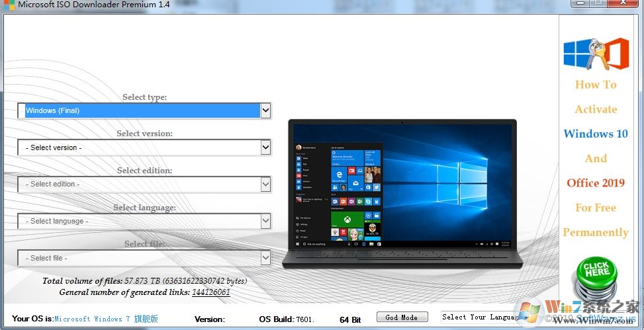The width and height of the screenshot is (644, 330).
Task: Expand the Select edition dropdown
Action: tap(265, 184)
